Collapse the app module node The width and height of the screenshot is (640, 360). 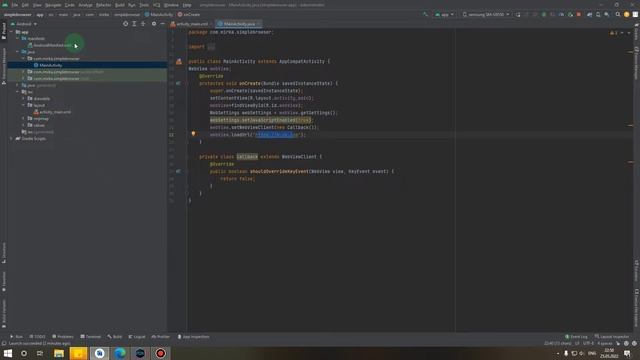pyautogui.click(x=11, y=32)
